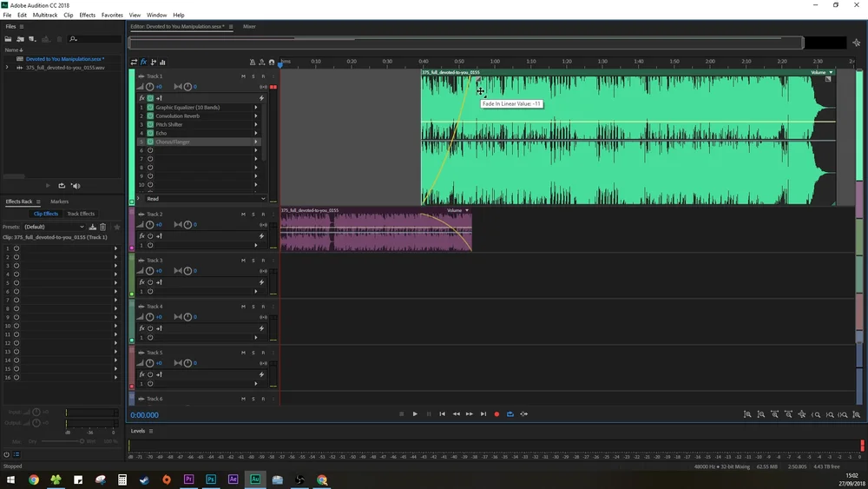Click the Name column header in Files panel
Screen dimensions: 868x489
coord(14,50)
